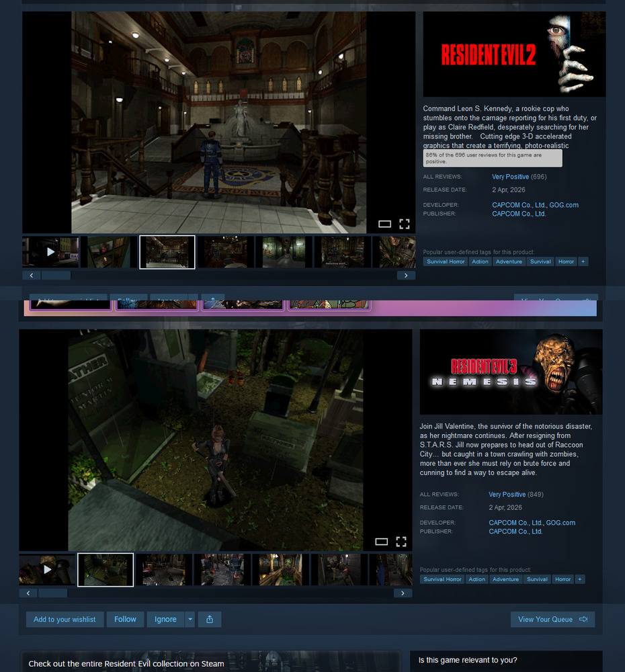Screen dimensions: 625x672
Task: Select Horror tag under Resident Evil 3
Action: click(x=562, y=579)
